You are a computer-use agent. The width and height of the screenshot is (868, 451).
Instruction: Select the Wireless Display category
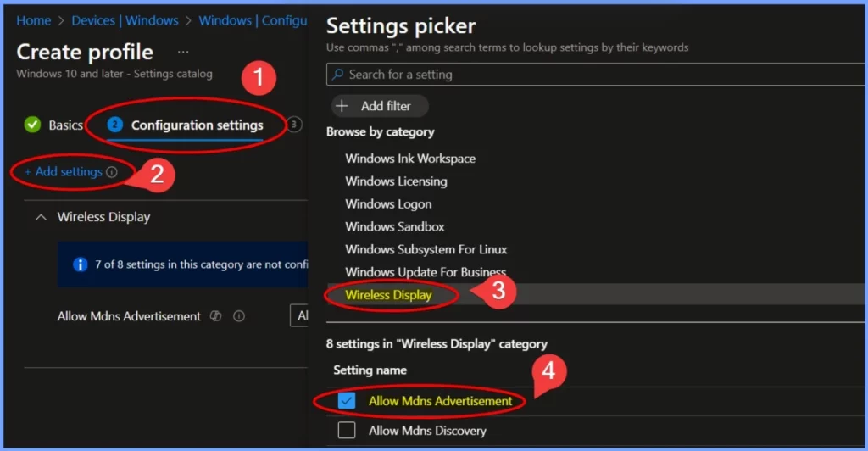[x=388, y=295]
